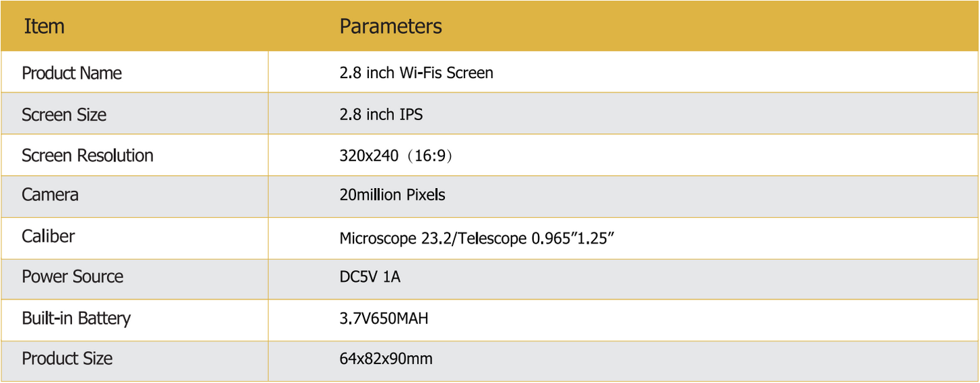Select the "Screen Resolution" row label
980x383 pixels.
(x=87, y=156)
